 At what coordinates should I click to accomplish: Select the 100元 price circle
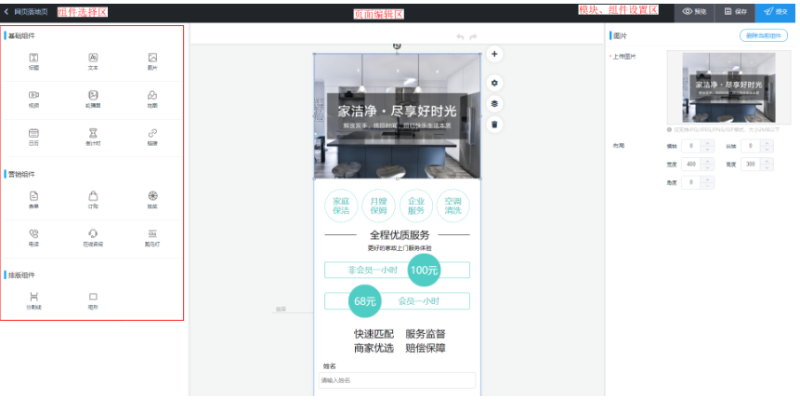tap(424, 270)
